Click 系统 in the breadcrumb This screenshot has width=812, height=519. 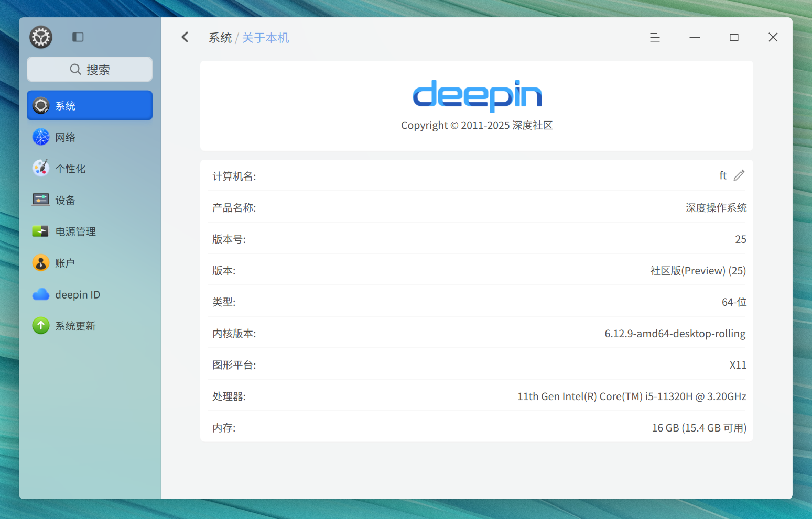(220, 38)
